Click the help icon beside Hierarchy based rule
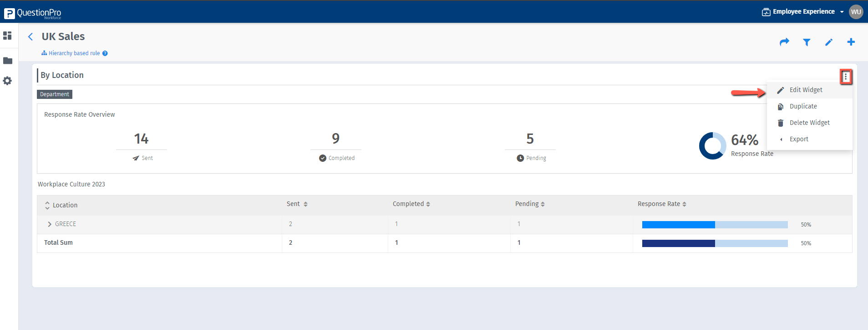The height and width of the screenshot is (330, 868). coord(105,53)
